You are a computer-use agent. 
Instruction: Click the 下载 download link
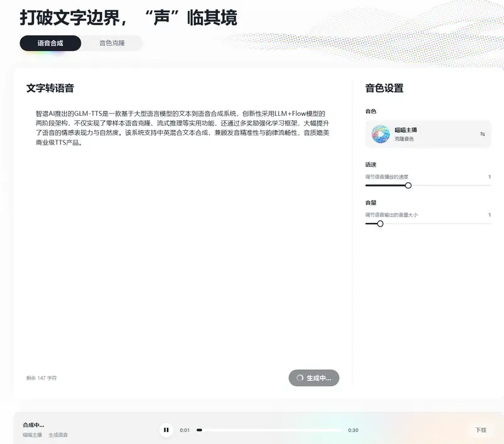[x=482, y=429]
